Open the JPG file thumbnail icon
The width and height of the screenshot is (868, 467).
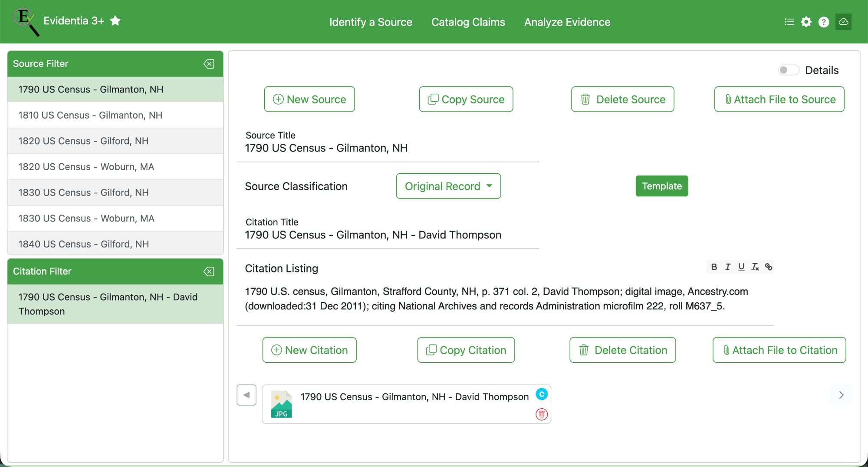(281, 404)
